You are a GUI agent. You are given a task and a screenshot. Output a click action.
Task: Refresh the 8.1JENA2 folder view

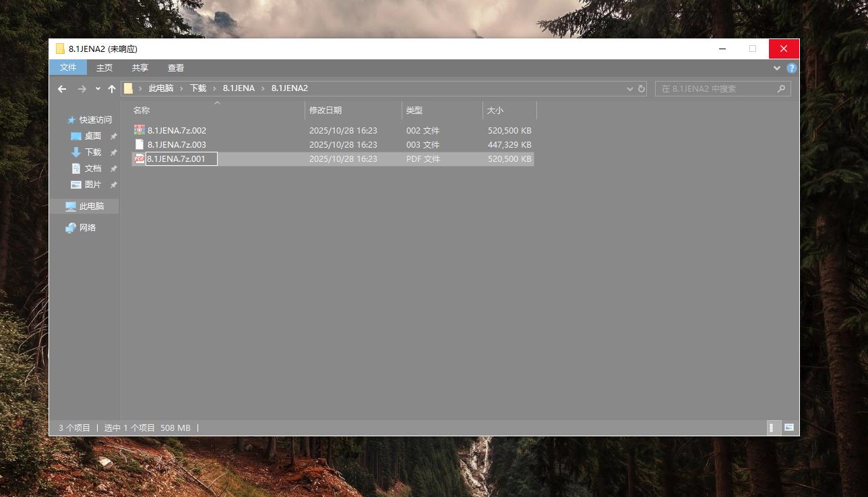[642, 88]
